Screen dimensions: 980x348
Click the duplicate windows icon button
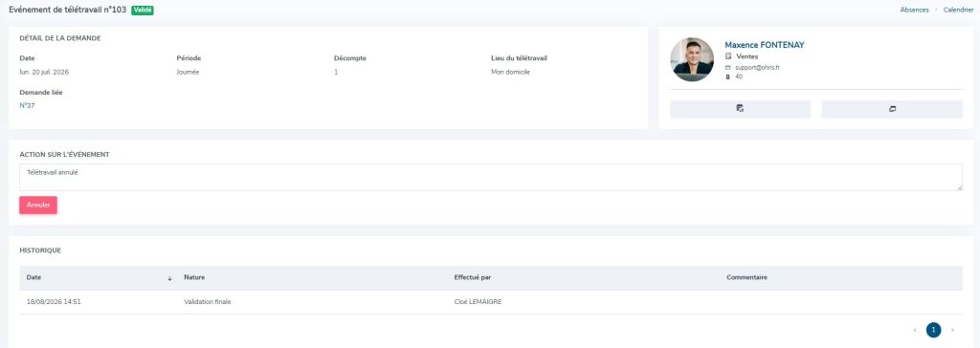[892, 109]
